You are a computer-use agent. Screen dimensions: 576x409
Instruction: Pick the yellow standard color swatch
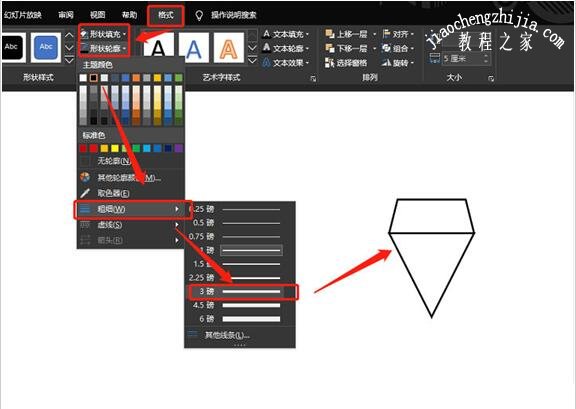pyautogui.click(x=115, y=148)
